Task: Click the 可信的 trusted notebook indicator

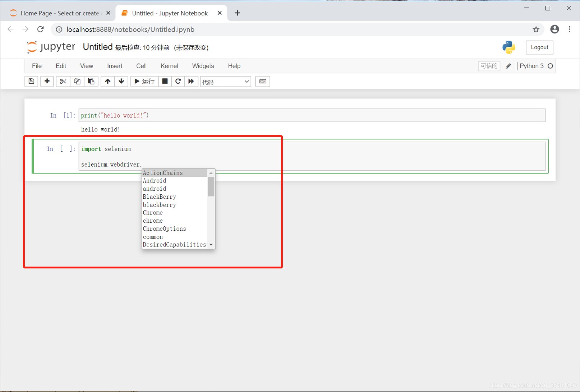Action: tap(489, 66)
